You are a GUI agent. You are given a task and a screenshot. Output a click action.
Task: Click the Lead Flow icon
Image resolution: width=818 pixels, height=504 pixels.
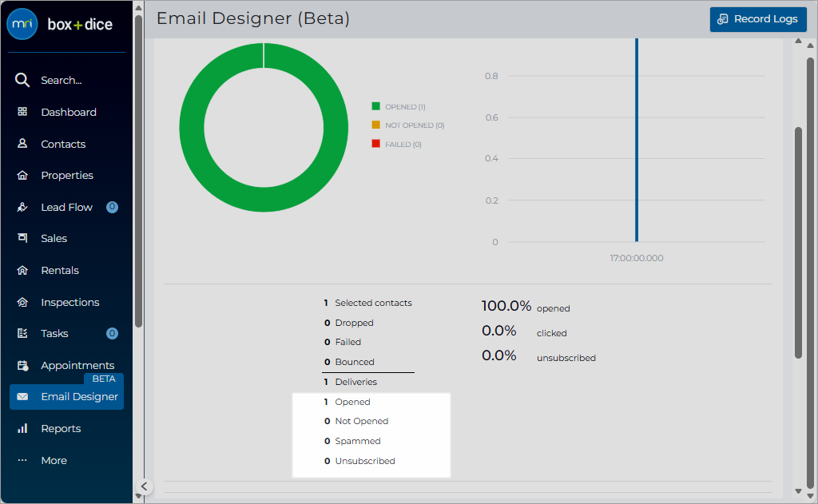pyautogui.click(x=22, y=207)
